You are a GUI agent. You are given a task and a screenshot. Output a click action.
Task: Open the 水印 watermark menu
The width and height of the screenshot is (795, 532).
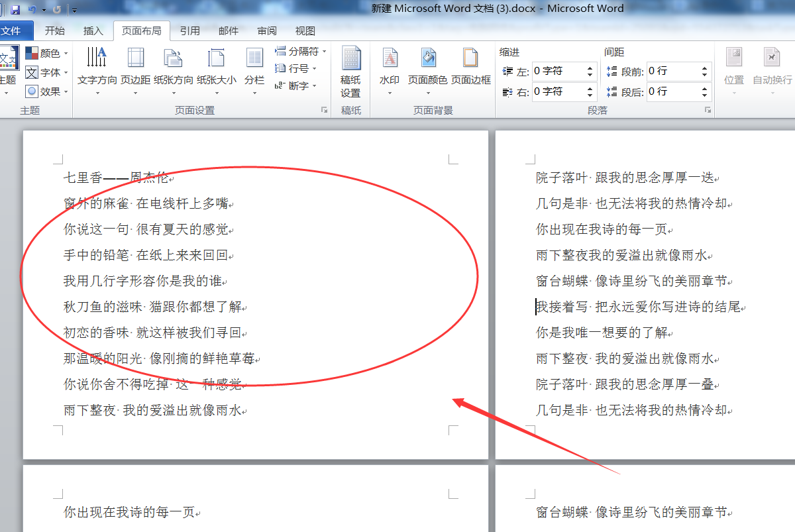tap(390, 72)
